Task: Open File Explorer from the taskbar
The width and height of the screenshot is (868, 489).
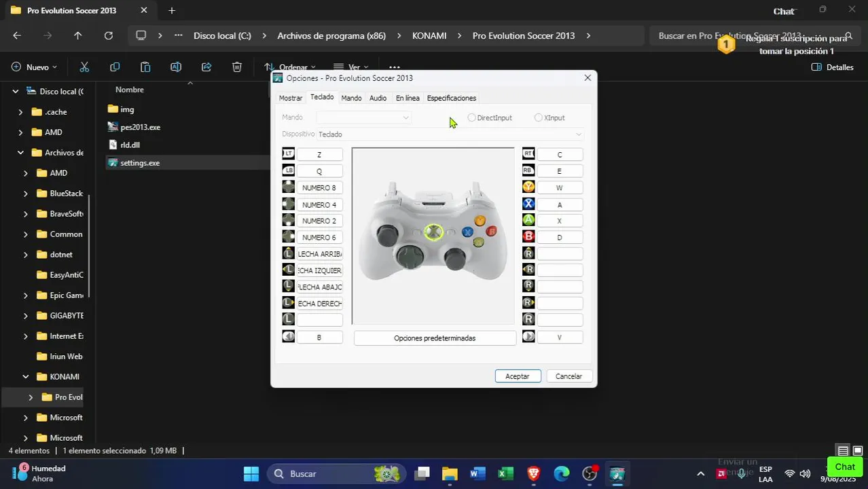Action: tap(450, 473)
